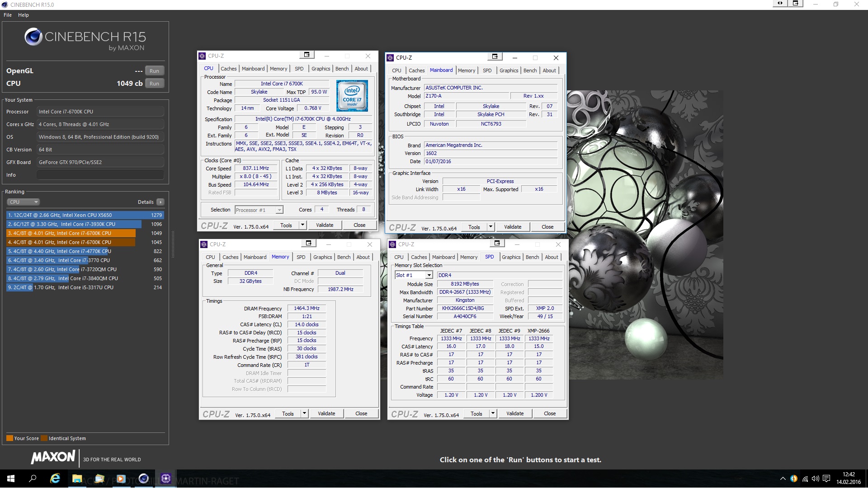
Task: Open Graphics tab in top-left CPU-Z window
Action: pyautogui.click(x=321, y=69)
